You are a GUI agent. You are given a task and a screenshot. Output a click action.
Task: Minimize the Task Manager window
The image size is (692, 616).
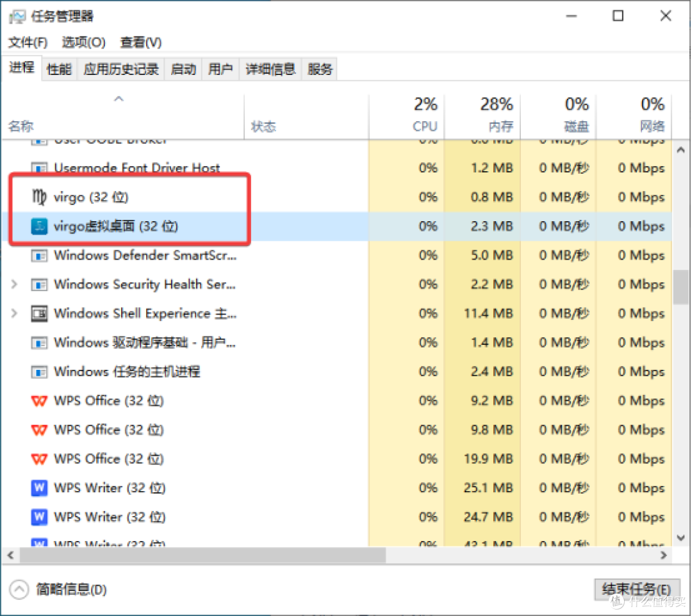point(571,16)
